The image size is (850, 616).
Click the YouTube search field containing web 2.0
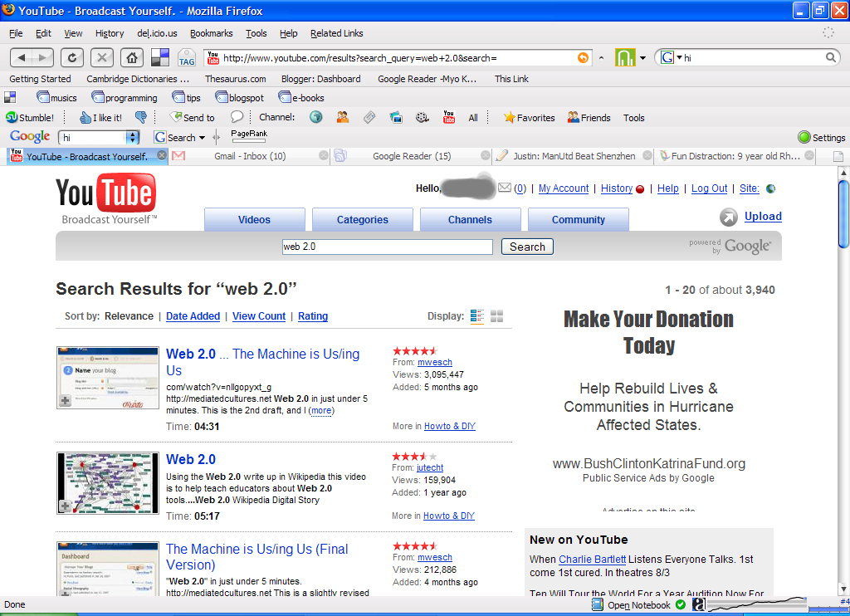coord(388,247)
